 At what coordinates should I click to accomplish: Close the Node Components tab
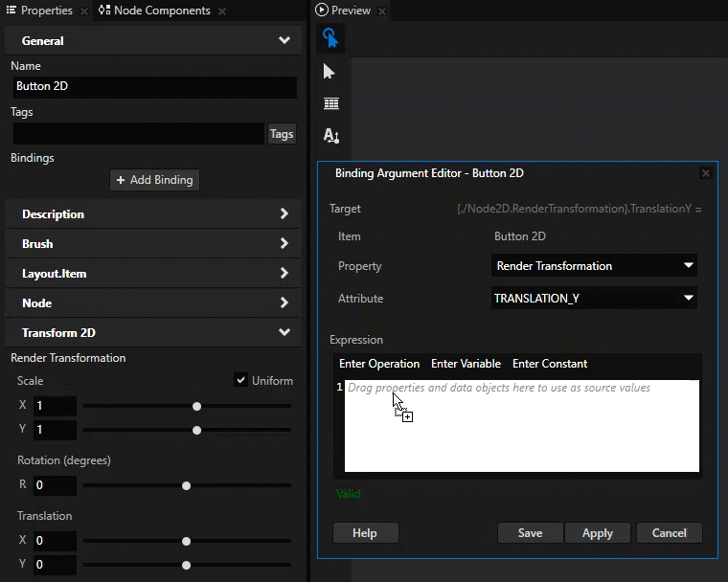[x=222, y=11]
